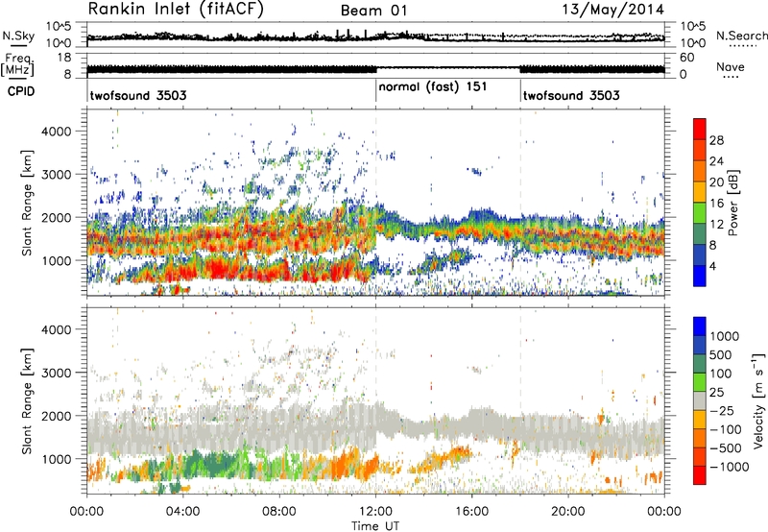Click the "08:00" time axis tick label
Screen dimensions: 768x532
pyautogui.click(x=279, y=512)
